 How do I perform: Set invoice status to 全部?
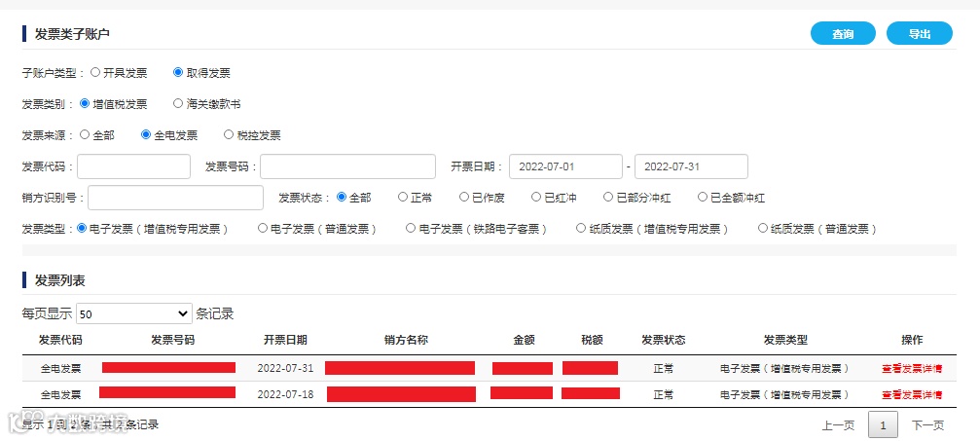pos(342,197)
